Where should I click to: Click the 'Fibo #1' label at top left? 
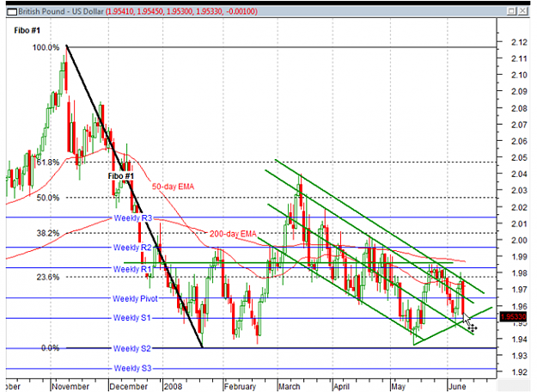(x=27, y=30)
